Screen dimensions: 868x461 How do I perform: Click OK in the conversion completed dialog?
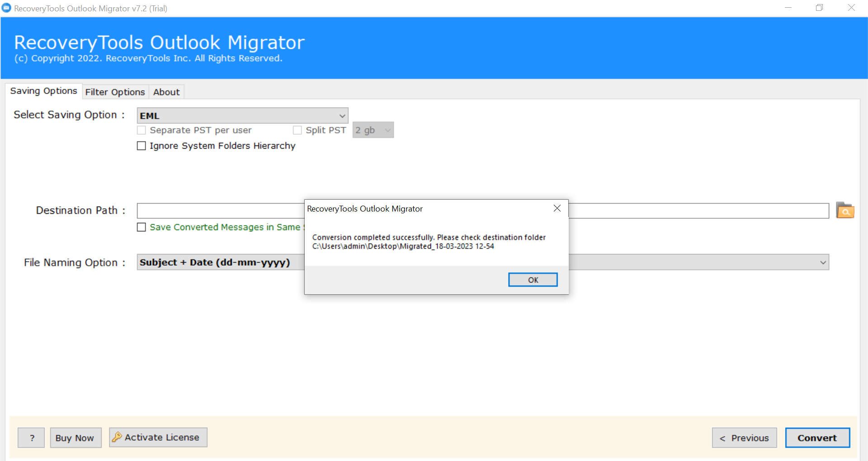pos(533,280)
